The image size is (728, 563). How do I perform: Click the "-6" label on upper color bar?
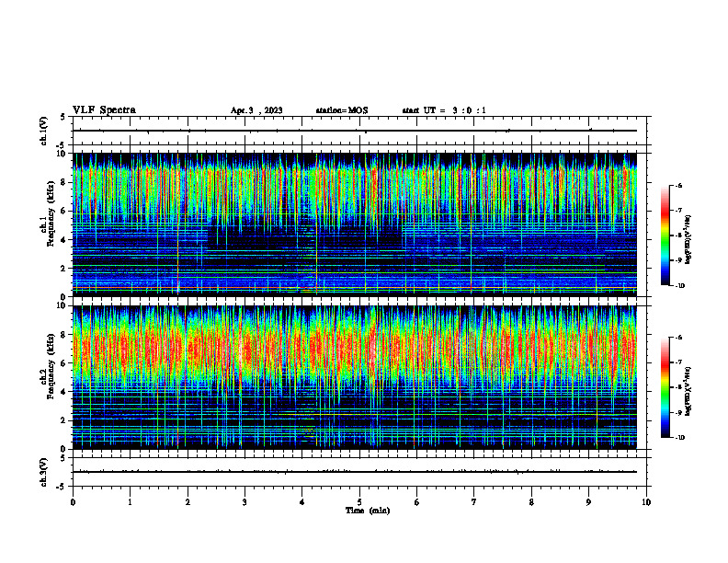click(x=679, y=186)
